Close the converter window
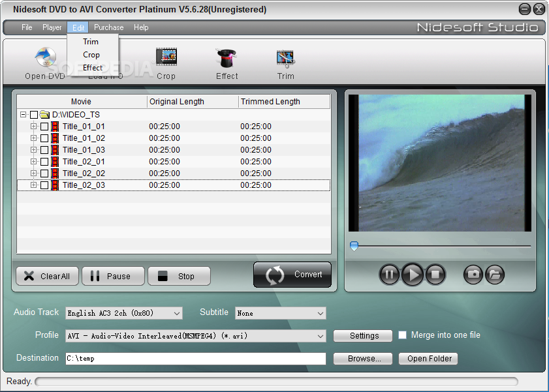Viewport: 549px width, 392px height. pos(539,9)
